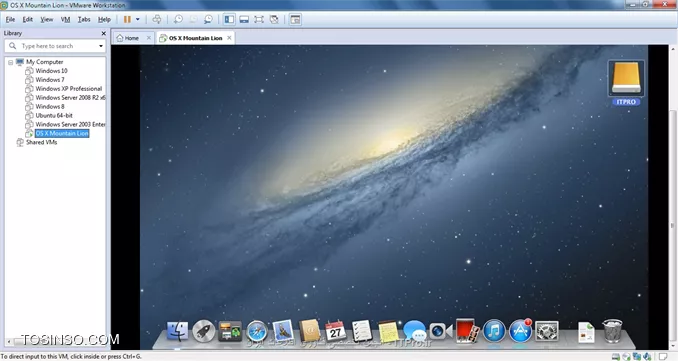
Task: Launch iTunes from the dock
Action: coord(494,332)
